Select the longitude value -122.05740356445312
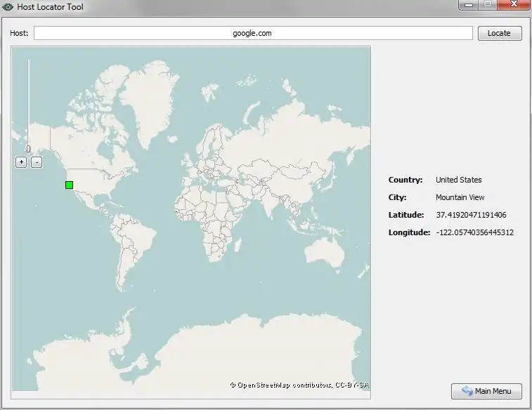532x410 pixels. [x=474, y=232]
